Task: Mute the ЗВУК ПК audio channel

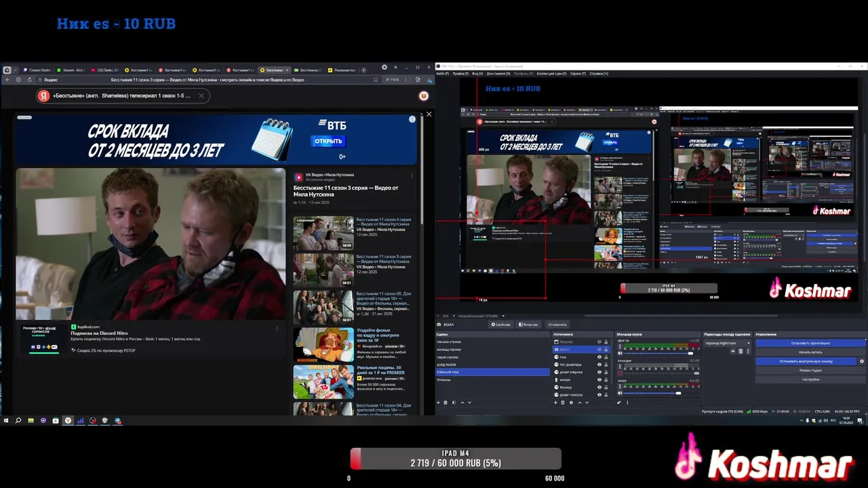Action: (620, 353)
